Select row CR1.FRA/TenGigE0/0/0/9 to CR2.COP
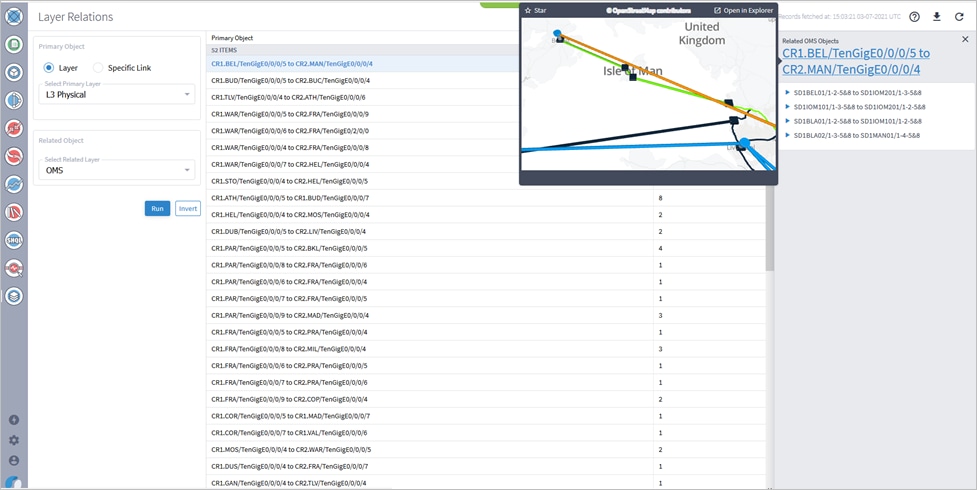The height and width of the screenshot is (490, 977). [x=486, y=400]
